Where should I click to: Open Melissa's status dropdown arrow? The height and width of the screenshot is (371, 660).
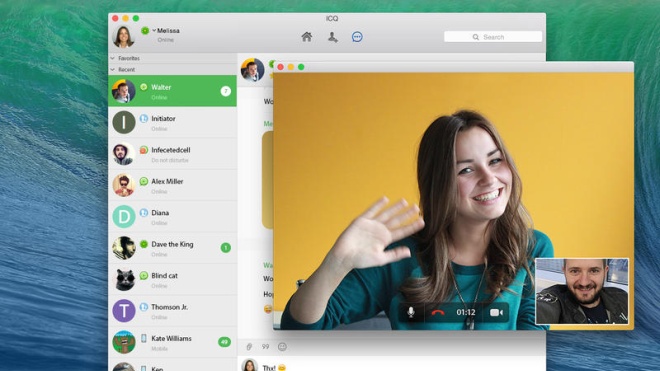154,30
